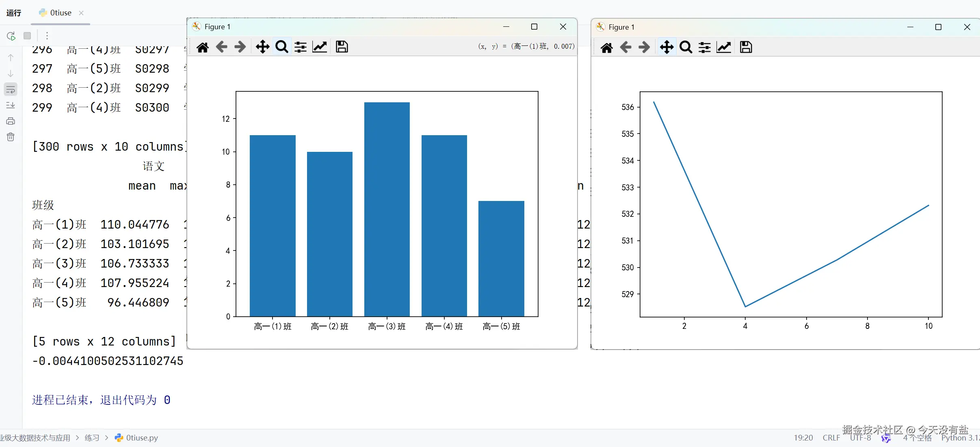Toggle Pan tool in right Figure toolbar
The width and height of the screenshot is (980, 447).
pos(666,48)
